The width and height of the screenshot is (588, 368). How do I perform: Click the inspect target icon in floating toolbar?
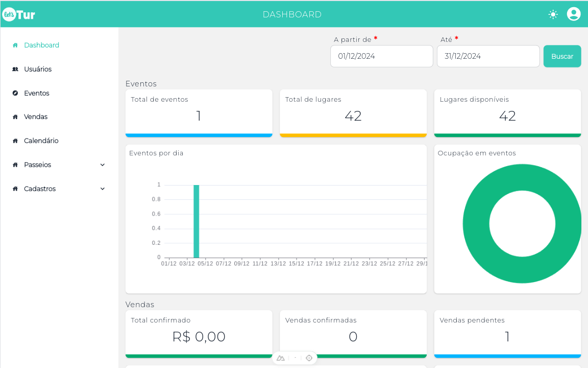(309, 358)
